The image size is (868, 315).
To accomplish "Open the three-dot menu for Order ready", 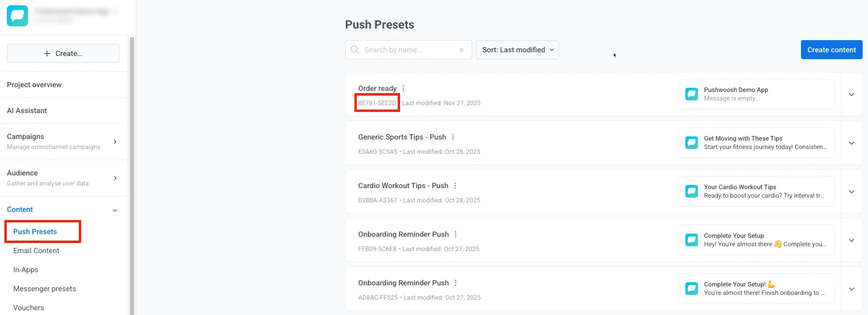I will (x=403, y=88).
